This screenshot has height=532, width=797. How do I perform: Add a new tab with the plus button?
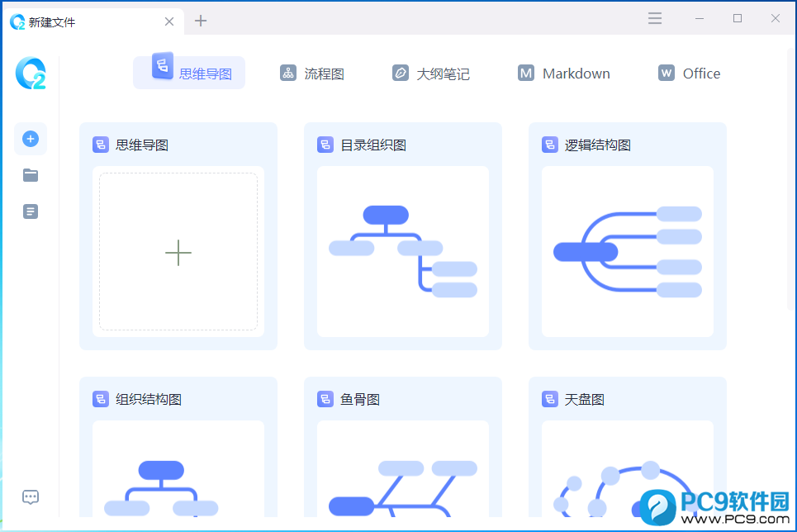tap(201, 21)
